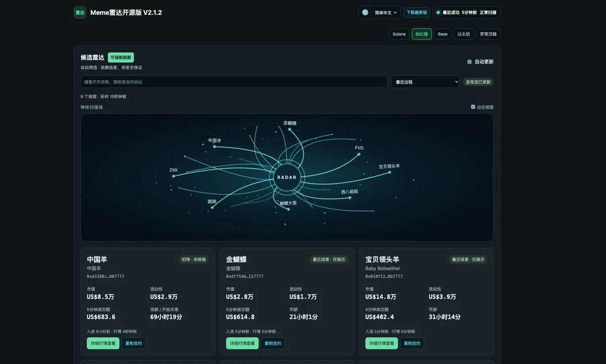Screen dimensions: 606x364
Task: Open 详细行情查看 on the 宝贝领头羊 card
Action: [x=382, y=343]
